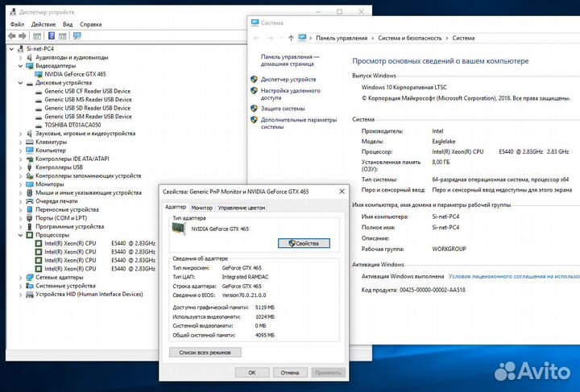This screenshot has width=580, height=392.
Task: Click the action pane icon right of Help icon
Action: tap(63, 36)
